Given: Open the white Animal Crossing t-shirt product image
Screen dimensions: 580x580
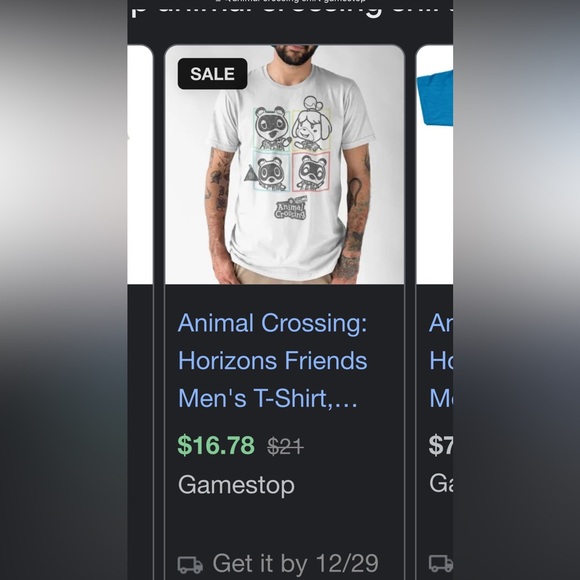Looking at the screenshot, I should click(x=284, y=165).
